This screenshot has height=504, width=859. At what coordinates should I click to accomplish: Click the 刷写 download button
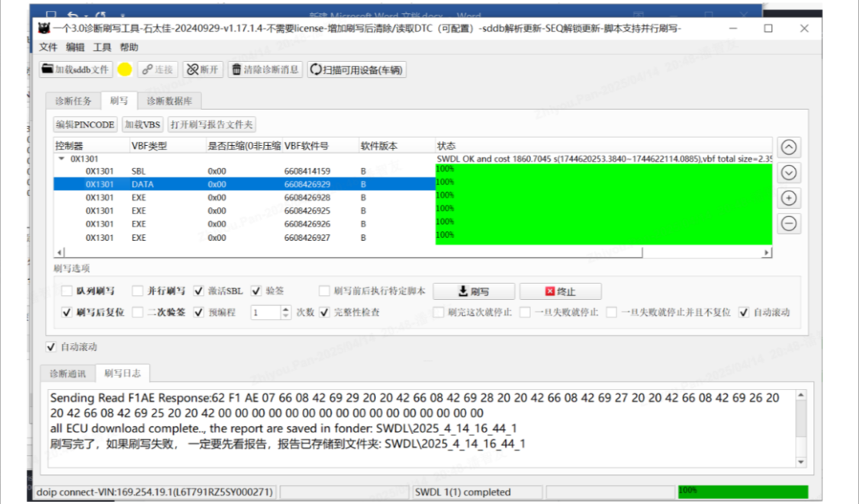point(474,291)
